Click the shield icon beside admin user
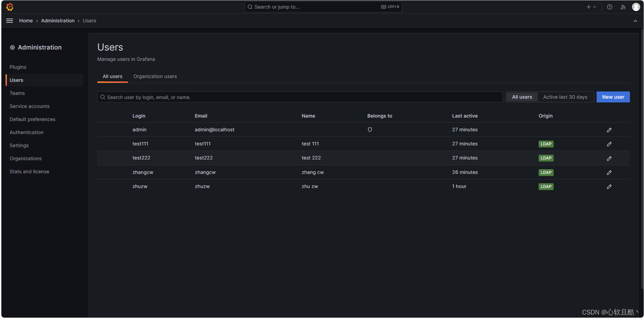Image resolution: width=644 pixels, height=319 pixels. 370,130
